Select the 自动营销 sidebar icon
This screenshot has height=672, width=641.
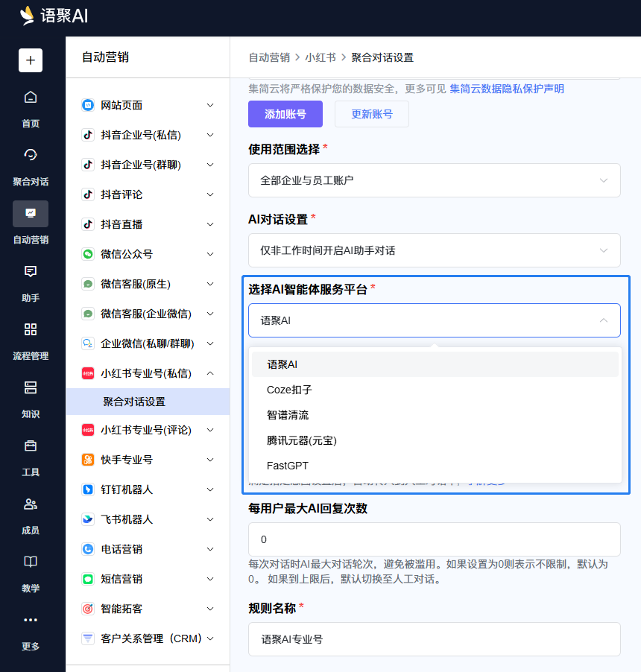pos(31,213)
